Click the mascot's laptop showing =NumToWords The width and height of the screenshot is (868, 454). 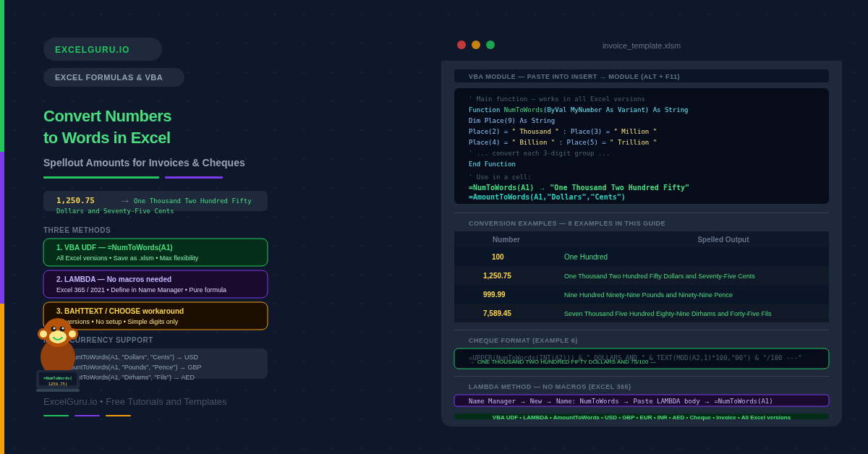click(58, 380)
